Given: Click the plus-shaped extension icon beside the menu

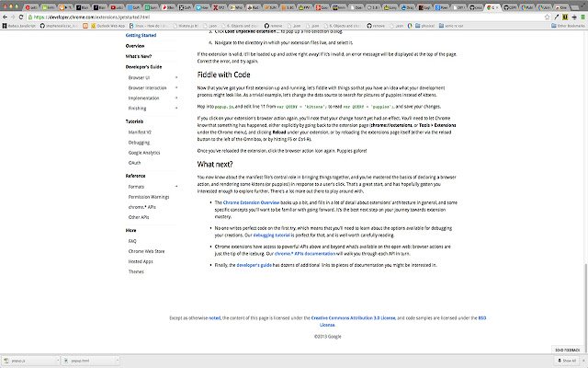Looking at the screenshot, I should 574,17.
